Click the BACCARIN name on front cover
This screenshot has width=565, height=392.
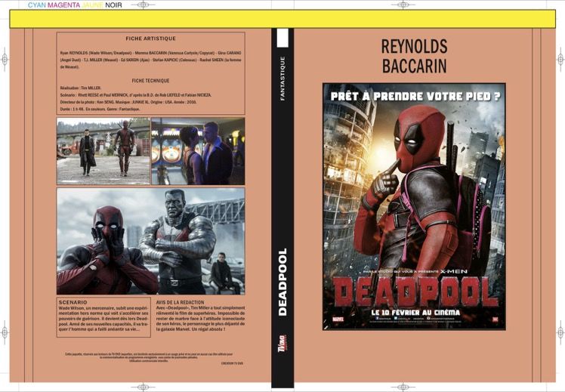coord(415,66)
